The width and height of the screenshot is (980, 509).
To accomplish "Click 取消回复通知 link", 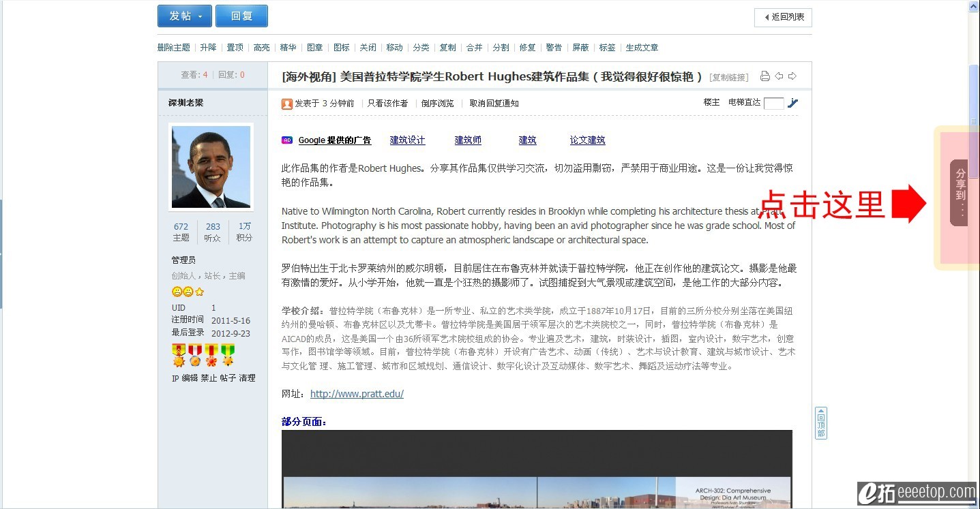I will click(x=494, y=104).
